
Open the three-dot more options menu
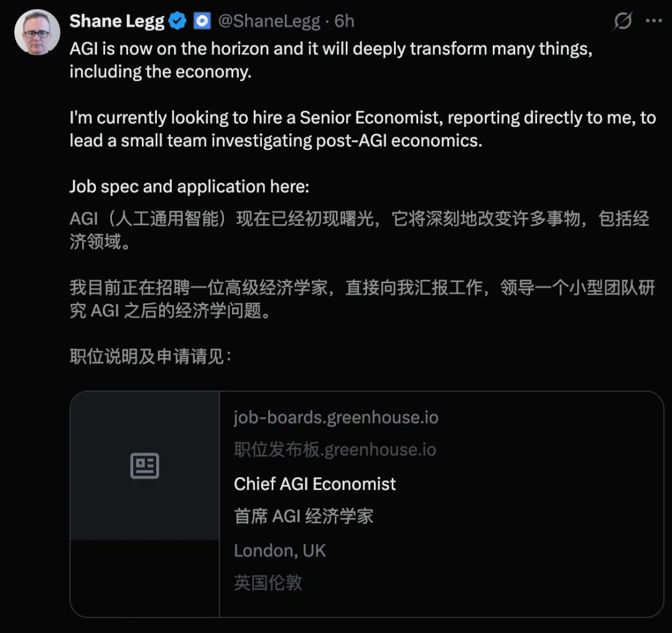[653, 21]
